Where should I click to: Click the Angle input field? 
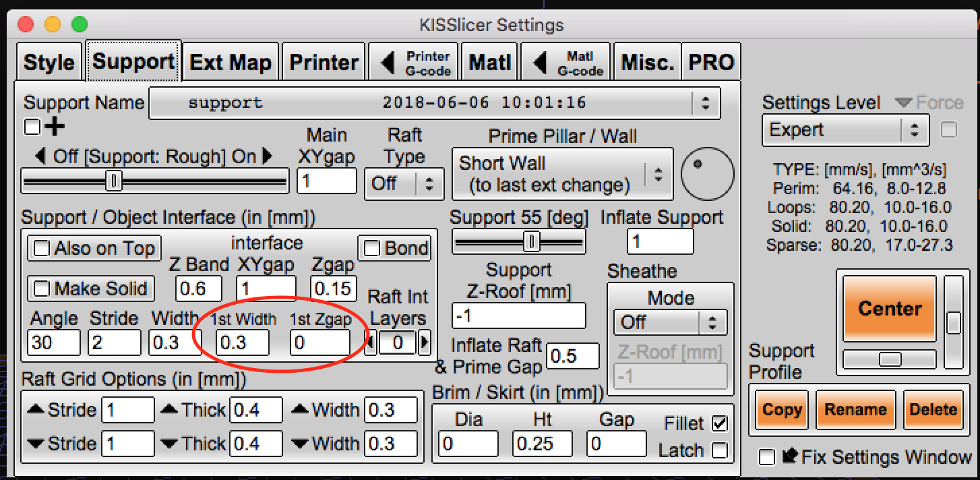tap(54, 342)
